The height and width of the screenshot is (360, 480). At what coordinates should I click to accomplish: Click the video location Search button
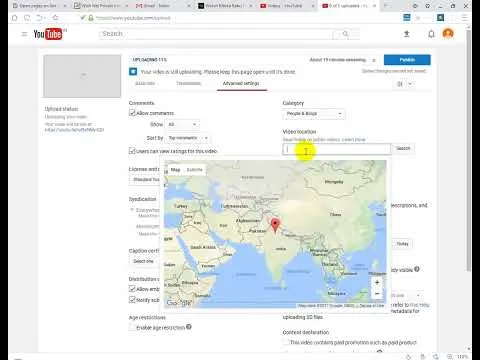403,148
